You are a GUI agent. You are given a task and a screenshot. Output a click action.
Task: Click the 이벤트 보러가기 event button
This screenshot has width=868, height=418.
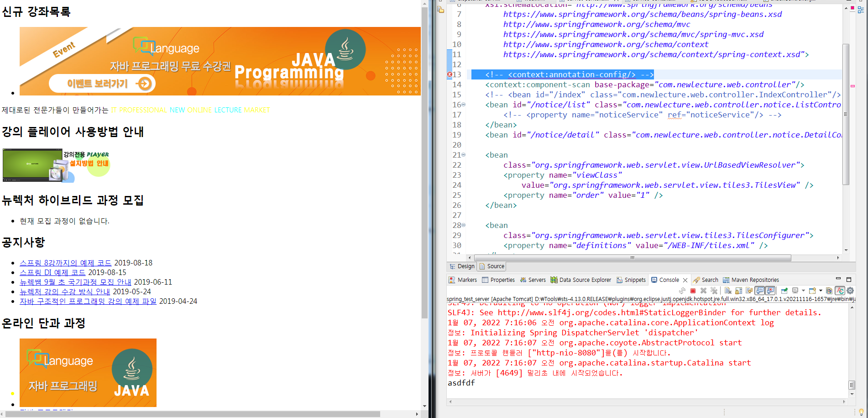point(102,84)
